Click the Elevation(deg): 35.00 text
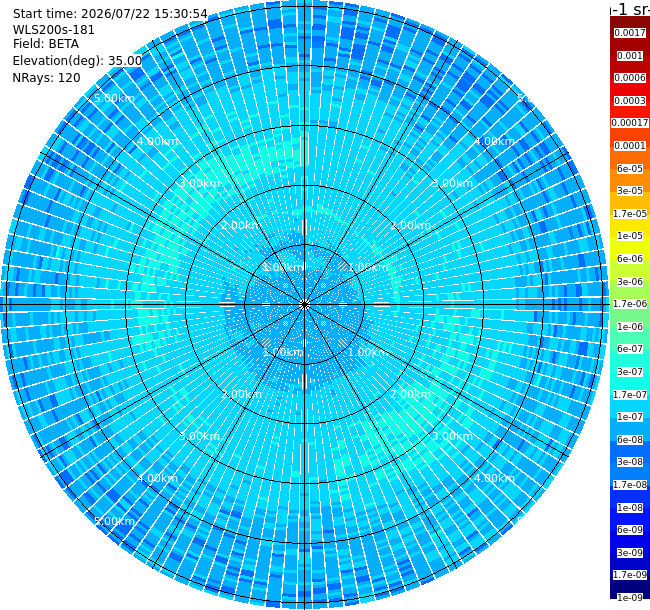Screen dimensions: 650x610 click(x=77, y=61)
